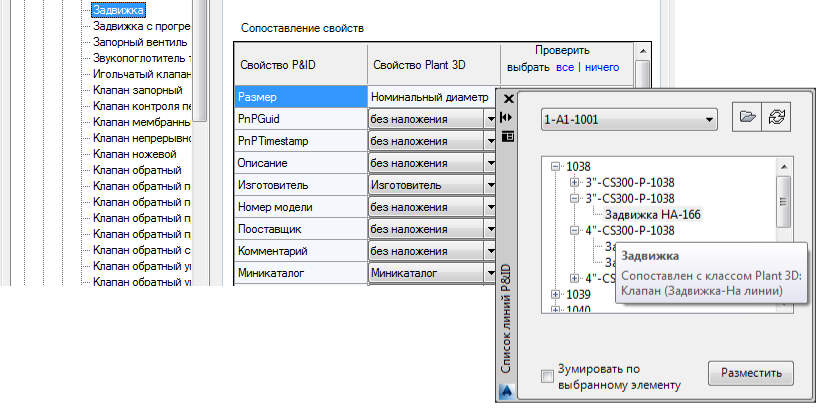
Task: Open the 1-A1-1001 drawing dropdown
Action: pos(629,119)
